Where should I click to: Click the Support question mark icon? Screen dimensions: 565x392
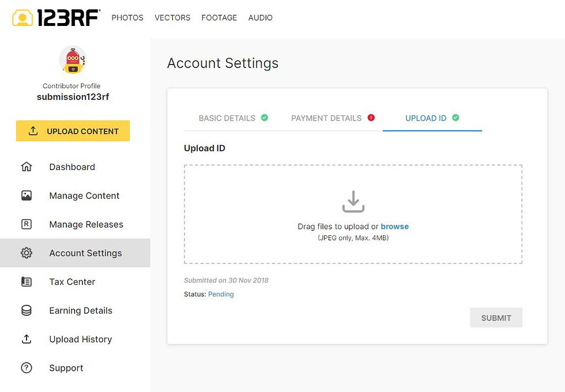point(27,368)
